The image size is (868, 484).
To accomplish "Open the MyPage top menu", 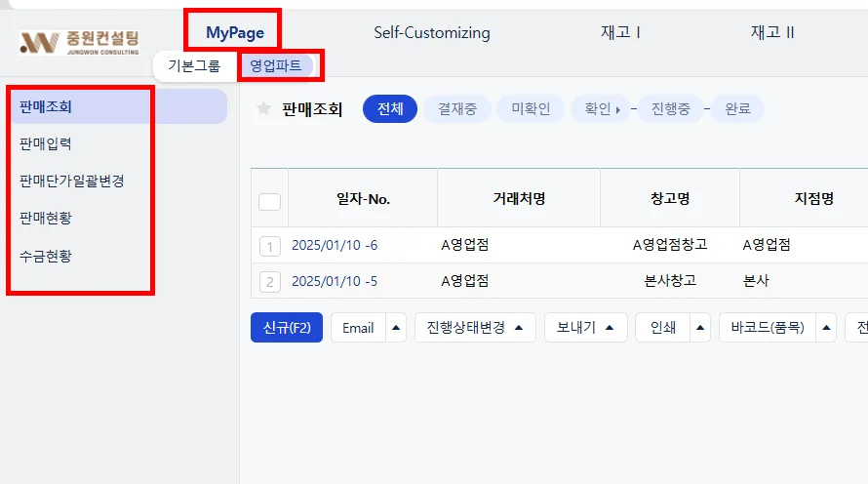I will [x=235, y=32].
